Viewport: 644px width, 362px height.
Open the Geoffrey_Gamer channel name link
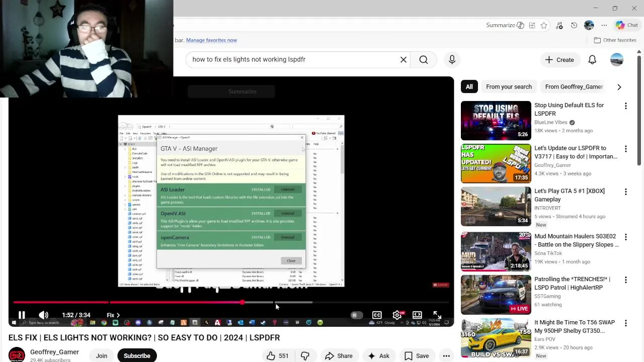(54, 352)
